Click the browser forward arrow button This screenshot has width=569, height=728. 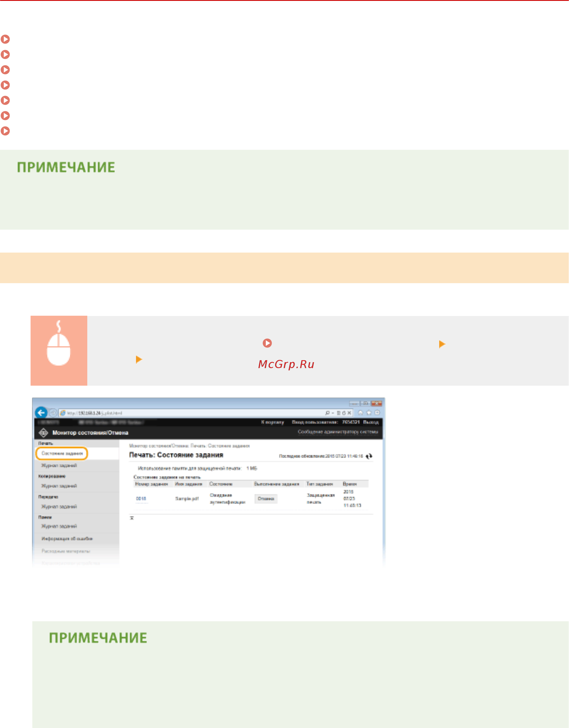53,413
